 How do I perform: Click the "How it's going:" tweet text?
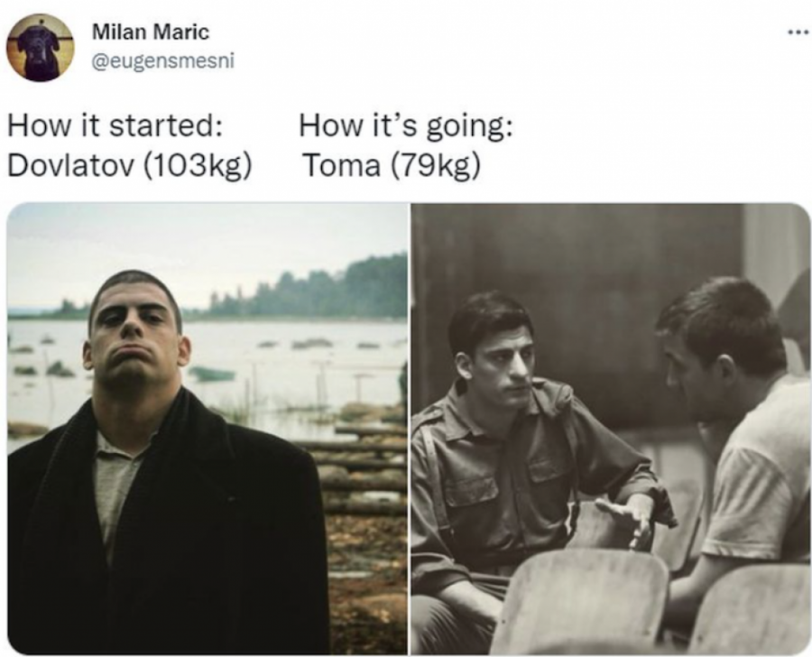tap(406, 127)
